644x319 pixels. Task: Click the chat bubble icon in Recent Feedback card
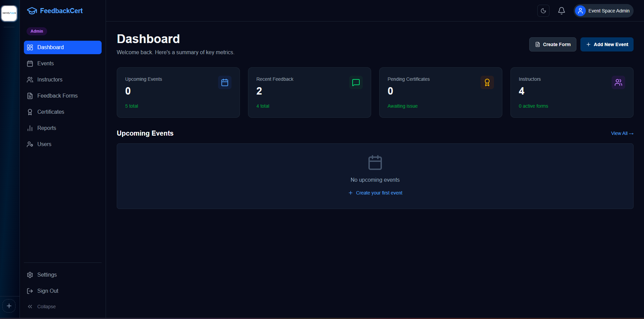pos(356,82)
